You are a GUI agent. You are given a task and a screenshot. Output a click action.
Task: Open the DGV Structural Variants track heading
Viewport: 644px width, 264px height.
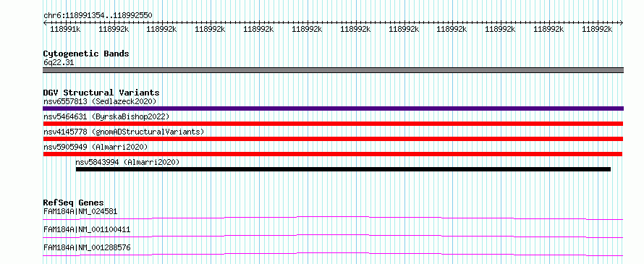[101, 93]
